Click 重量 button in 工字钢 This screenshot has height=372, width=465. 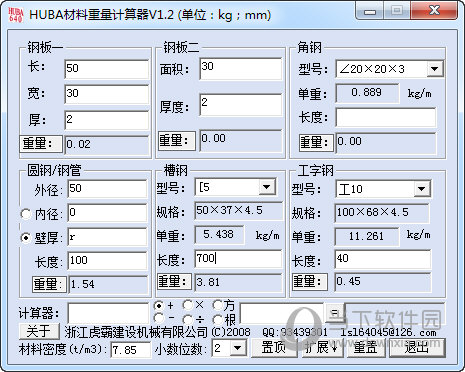point(310,282)
